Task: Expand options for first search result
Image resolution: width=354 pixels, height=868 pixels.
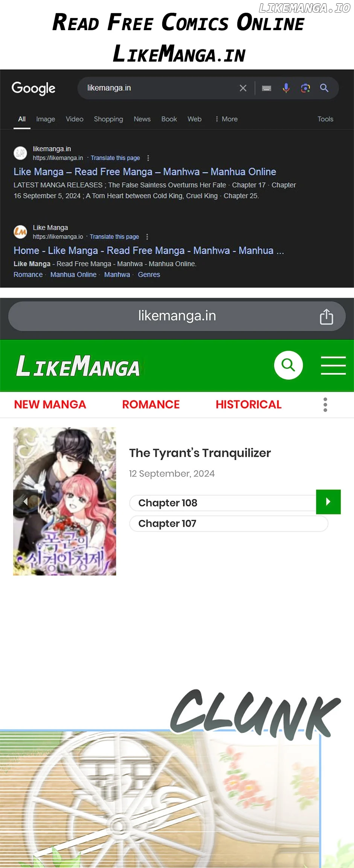Action: point(148,158)
